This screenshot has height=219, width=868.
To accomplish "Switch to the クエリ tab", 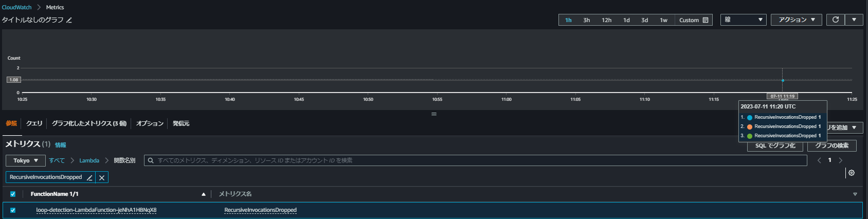I will click(x=34, y=123).
